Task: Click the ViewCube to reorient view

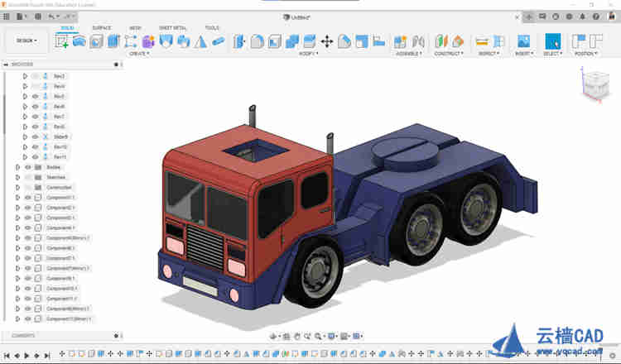Action: pyautogui.click(x=596, y=84)
